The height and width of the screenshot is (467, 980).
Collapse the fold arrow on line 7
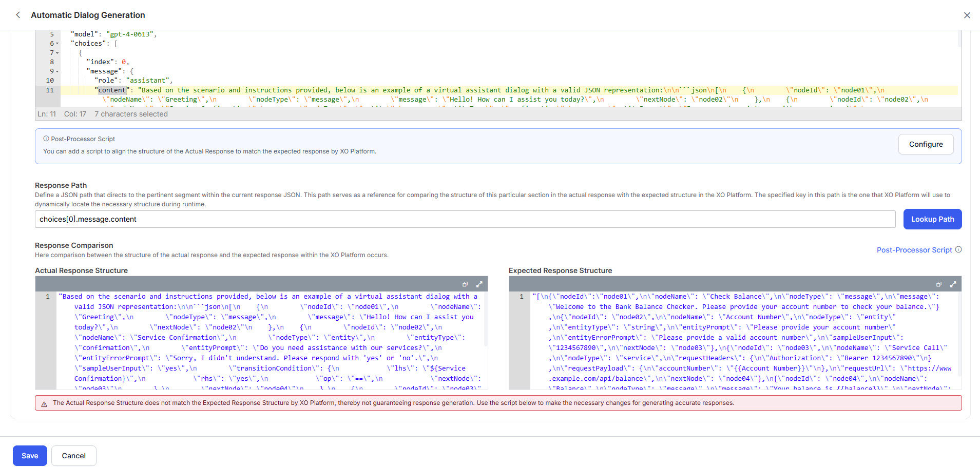(x=57, y=53)
